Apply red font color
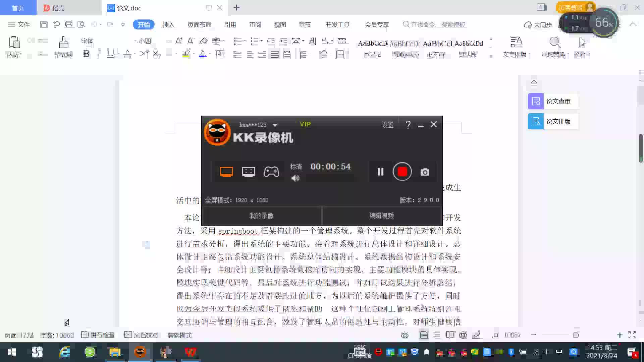This screenshot has height=362, width=644. point(203,54)
